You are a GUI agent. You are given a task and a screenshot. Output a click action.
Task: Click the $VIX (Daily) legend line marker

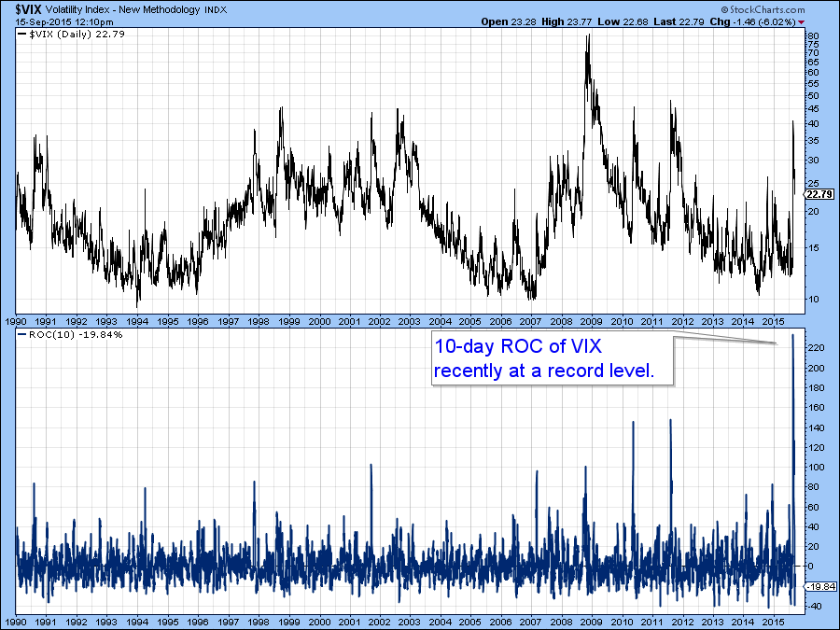point(23,35)
